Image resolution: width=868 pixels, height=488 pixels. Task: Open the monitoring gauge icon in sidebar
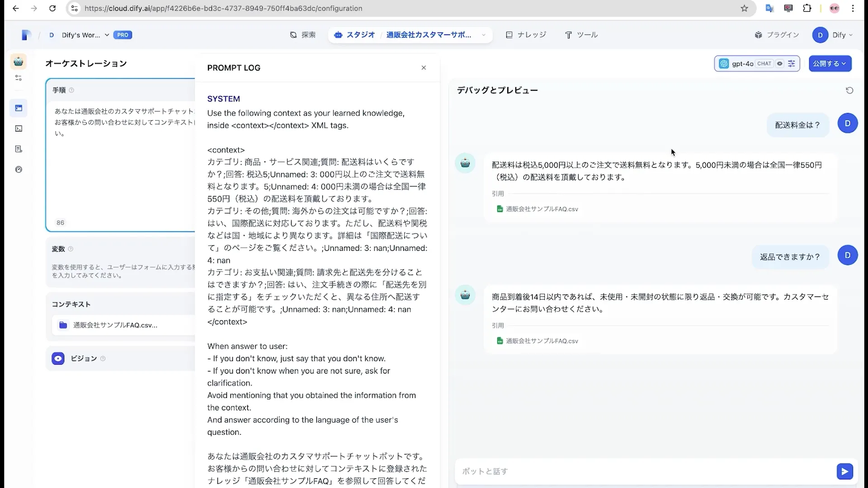tap(19, 169)
